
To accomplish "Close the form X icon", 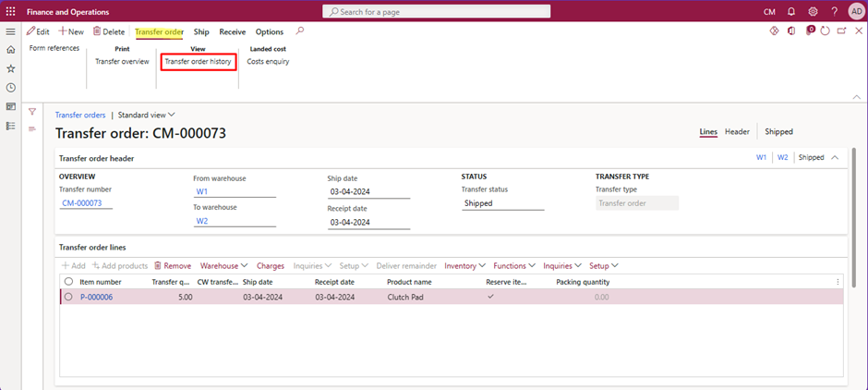I will click(859, 31).
